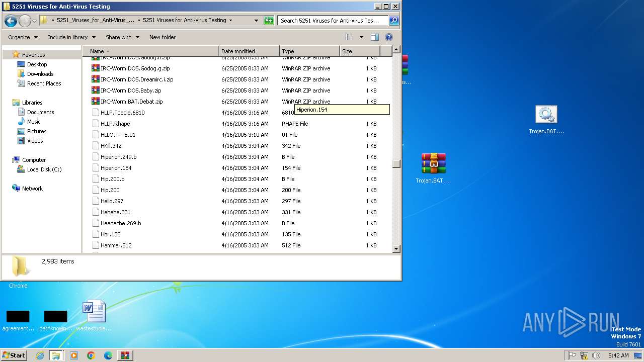
Task: Select file HLLP.Toadie.6810
Action: 122,113
